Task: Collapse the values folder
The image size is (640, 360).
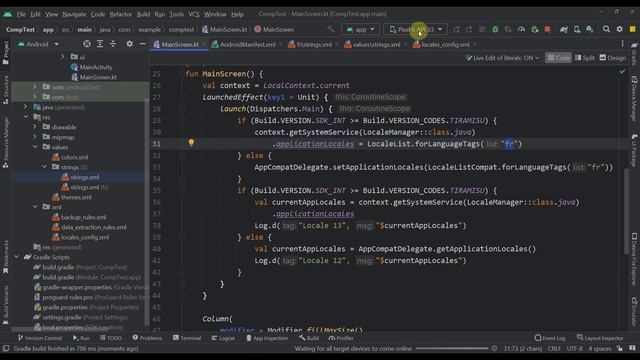Action: 35,147
